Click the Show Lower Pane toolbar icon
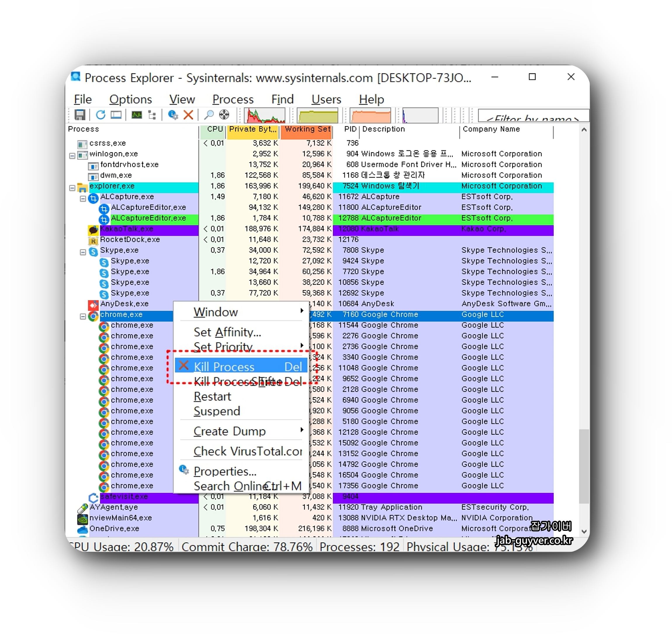 pyautogui.click(x=116, y=115)
